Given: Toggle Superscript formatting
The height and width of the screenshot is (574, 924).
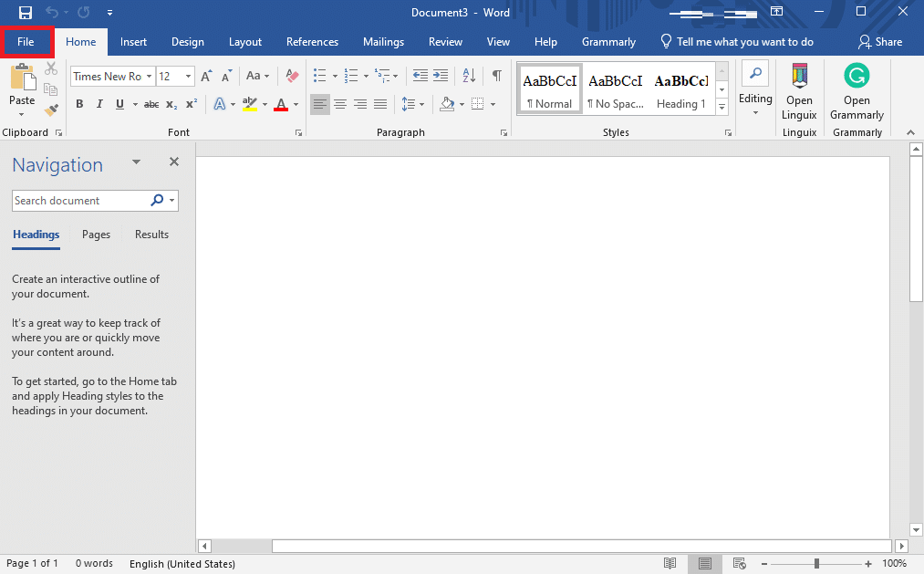Looking at the screenshot, I should coord(192,104).
